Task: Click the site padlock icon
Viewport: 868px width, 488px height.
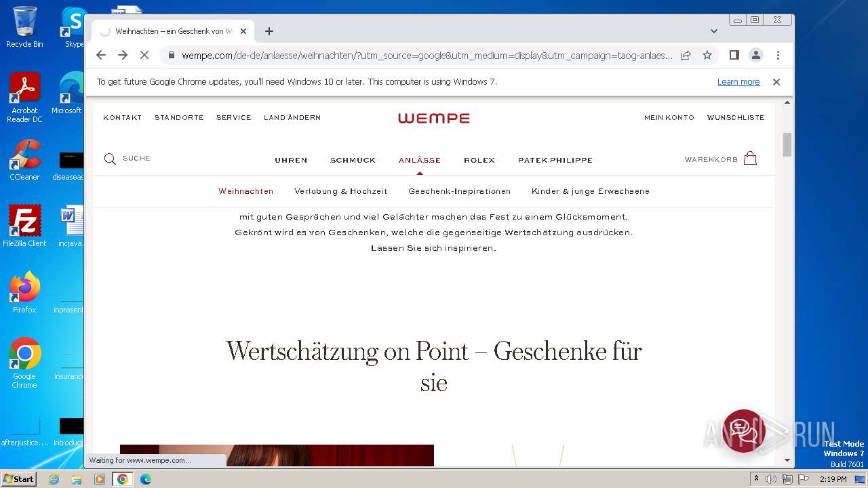Action: pos(172,55)
